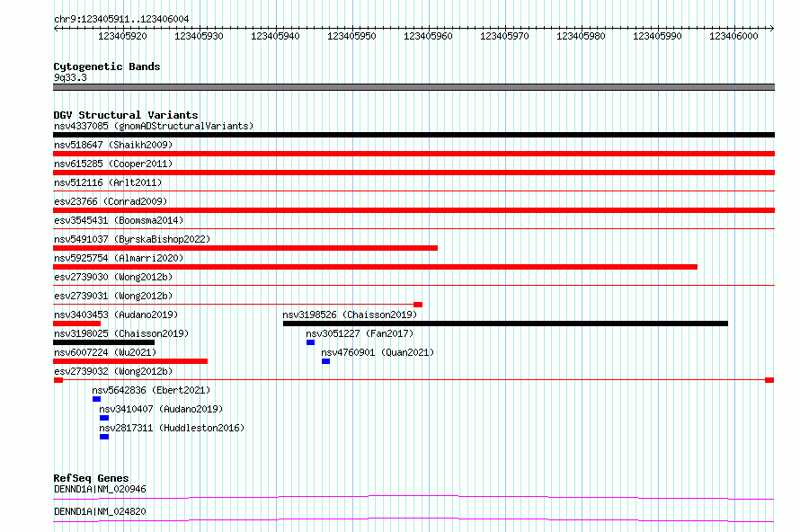Click the red bar under nsv615285
The image size is (800, 532).
coord(413,173)
